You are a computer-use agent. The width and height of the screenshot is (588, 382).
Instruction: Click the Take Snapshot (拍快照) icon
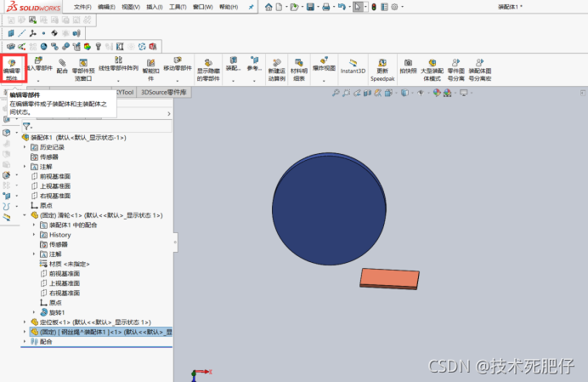pyautogui.click(x=408, y=66)
